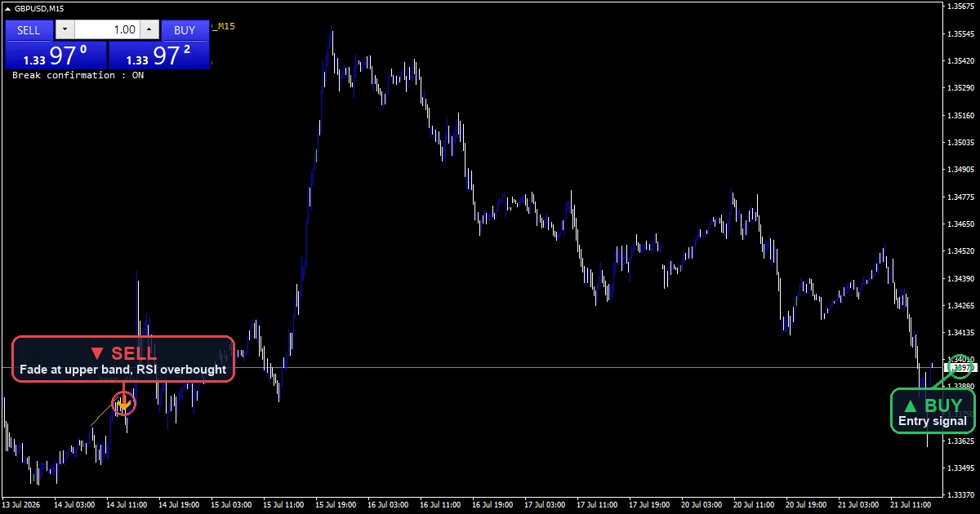Click the 1.34135 price scale label
The height and width of the screenshot is (514, 980).
pos(961,333)
